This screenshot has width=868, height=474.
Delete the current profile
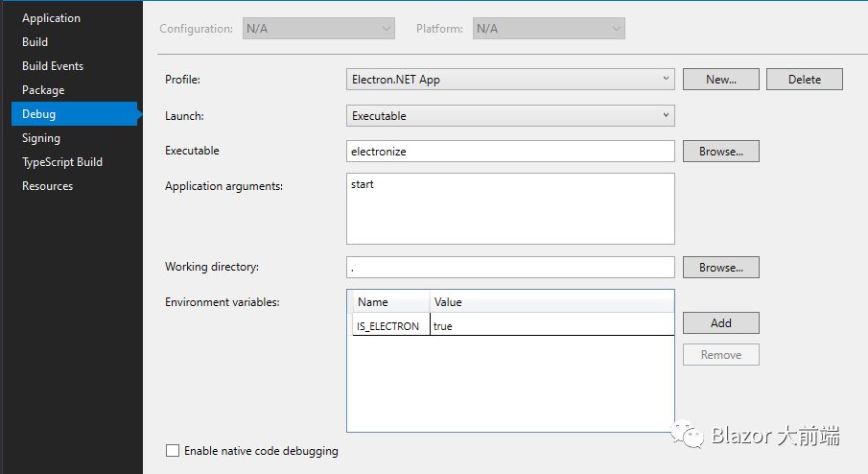tap(805, 80)
